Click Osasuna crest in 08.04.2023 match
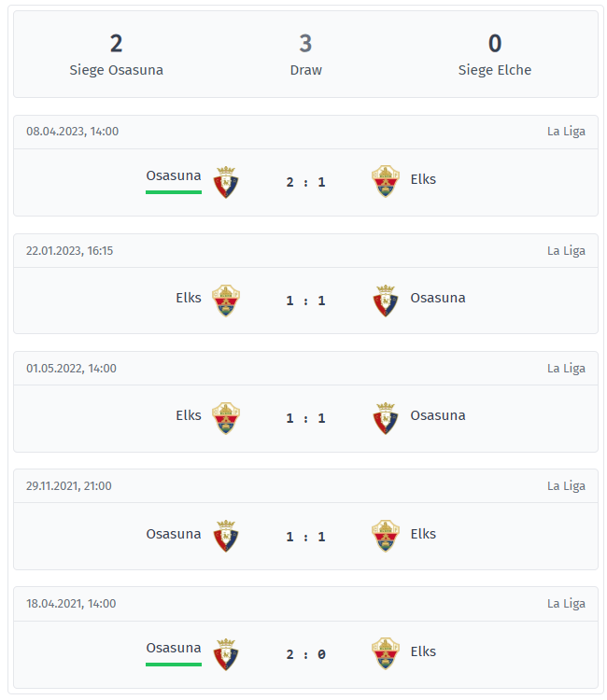This screenshot has width=607, height=700. [226, 182]
